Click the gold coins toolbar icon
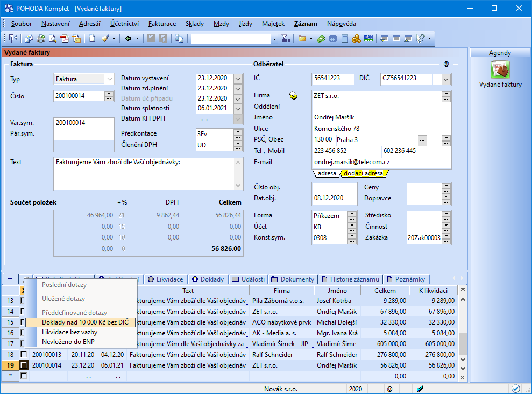Image resolution: width=532 pixels, height=394 pixels. 356,39
